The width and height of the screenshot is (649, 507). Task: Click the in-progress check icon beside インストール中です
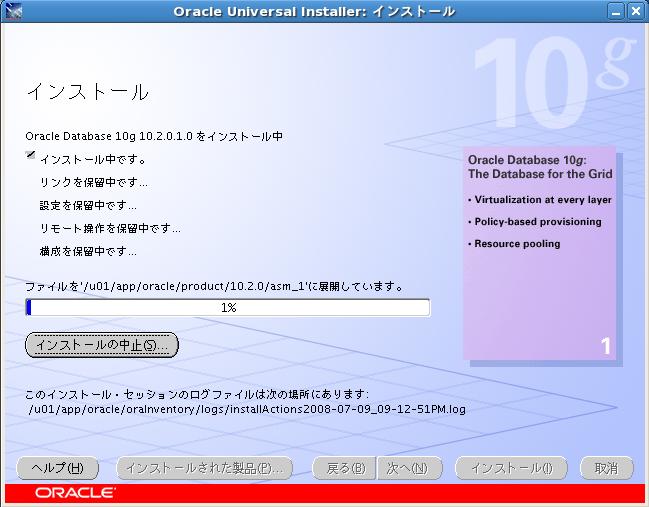30,155
